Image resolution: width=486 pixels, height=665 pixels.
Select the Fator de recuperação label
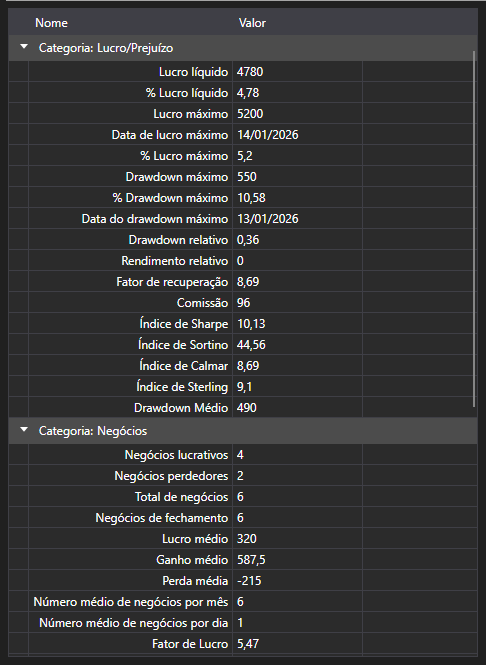tap(172, 282)
